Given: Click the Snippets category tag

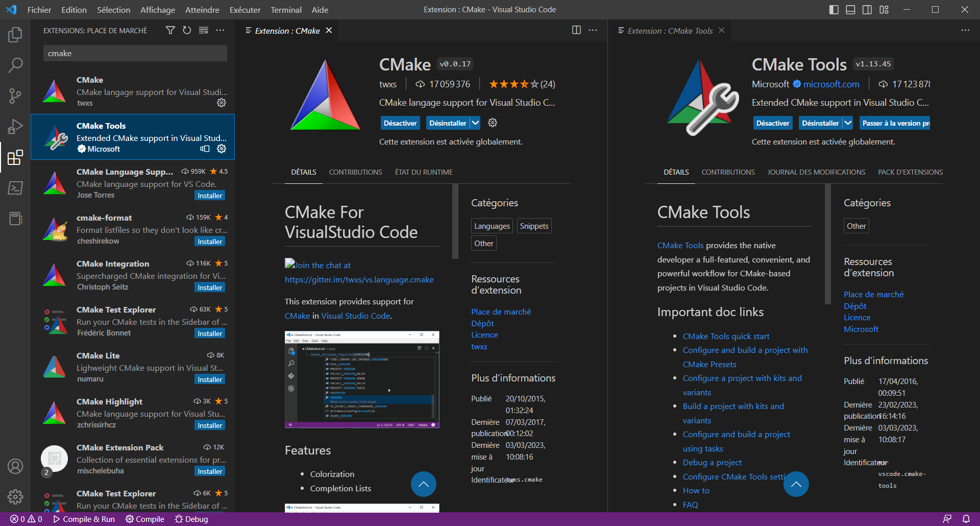Looking at the screenshot, I should click(534, 226).
